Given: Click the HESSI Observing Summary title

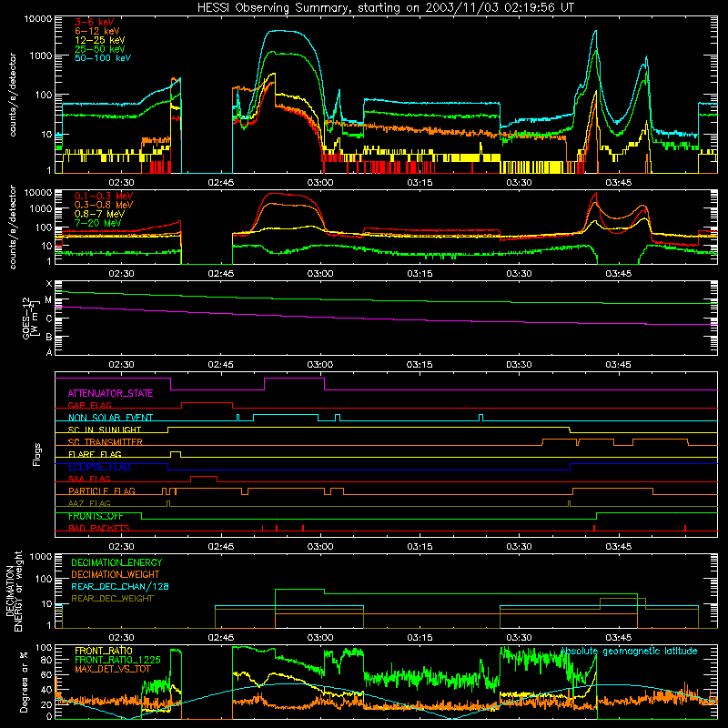Looking at the screenshot, I should point(386,8).
